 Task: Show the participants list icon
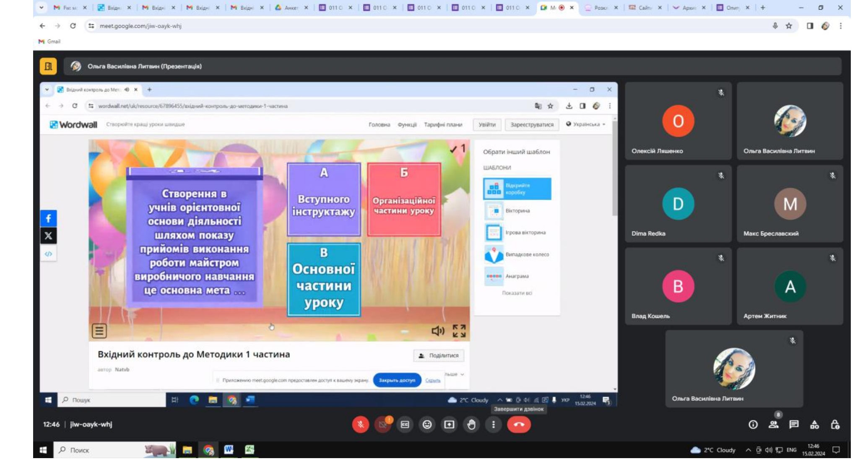[x=773, y=425]
